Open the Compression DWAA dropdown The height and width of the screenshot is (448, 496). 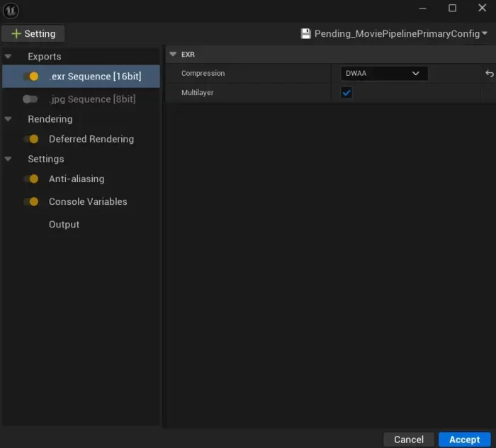383,74
